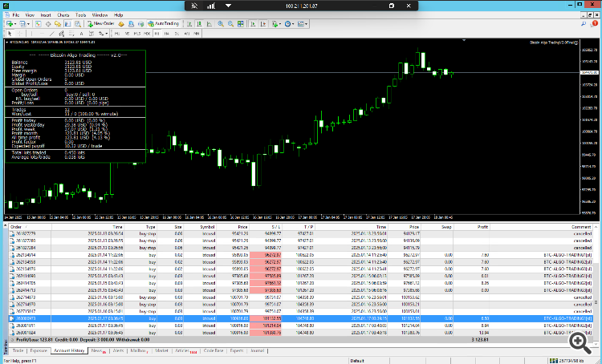Open the Tools menu
The image size is (602, 364).
click(x=80, y=15)
